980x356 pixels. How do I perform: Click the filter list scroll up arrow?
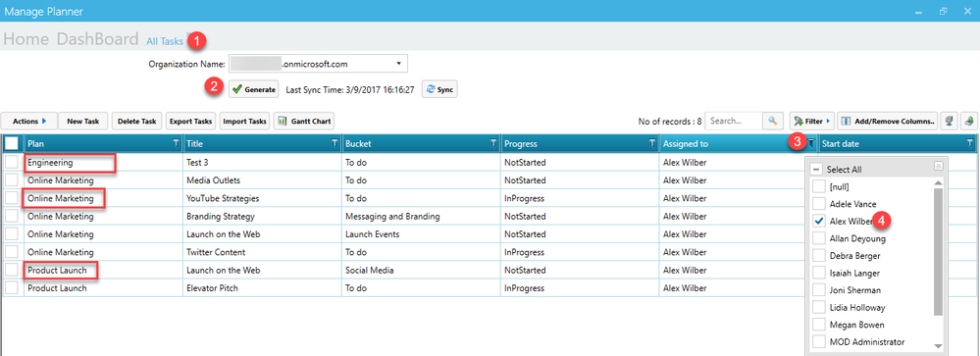[x=938, y=183]
